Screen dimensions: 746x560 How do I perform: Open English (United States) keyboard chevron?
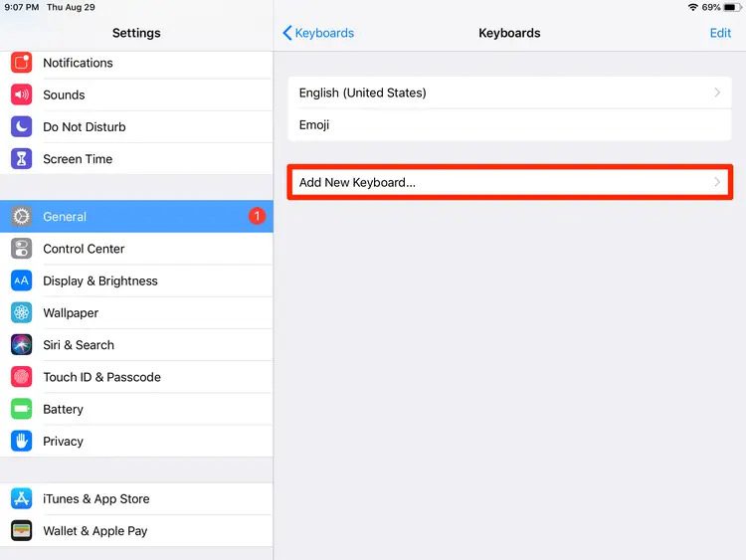(x=717, y=93)
